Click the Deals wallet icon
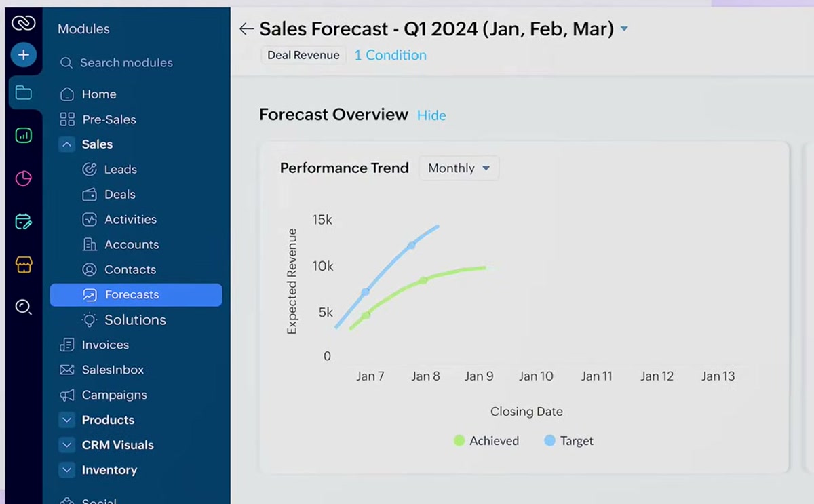This screenshot has width=814, height=504. tap(90, 195)
